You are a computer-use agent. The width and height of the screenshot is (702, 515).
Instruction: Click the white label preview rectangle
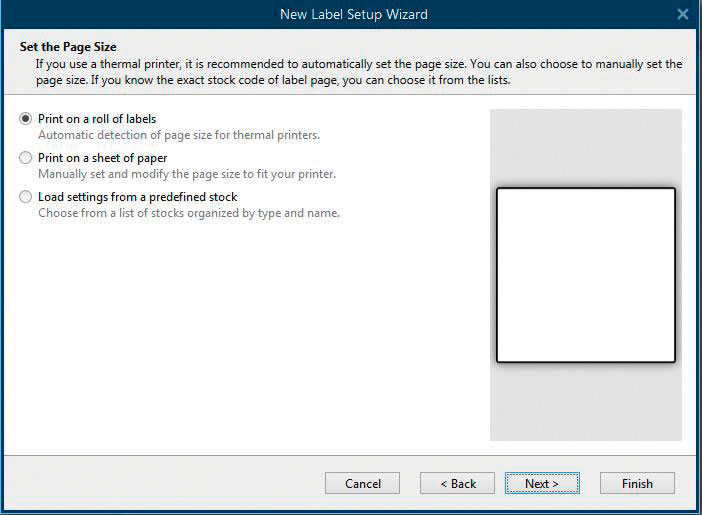[586, 275]
